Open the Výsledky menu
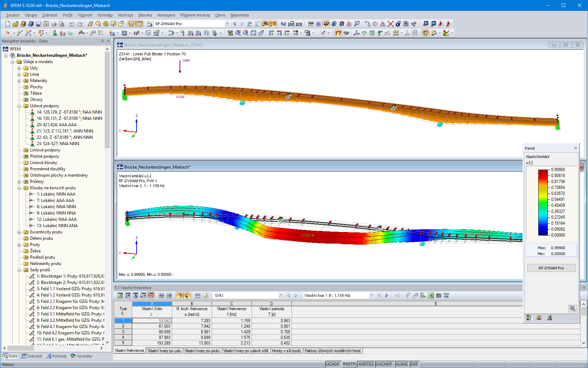 click(x=105, y=15)
